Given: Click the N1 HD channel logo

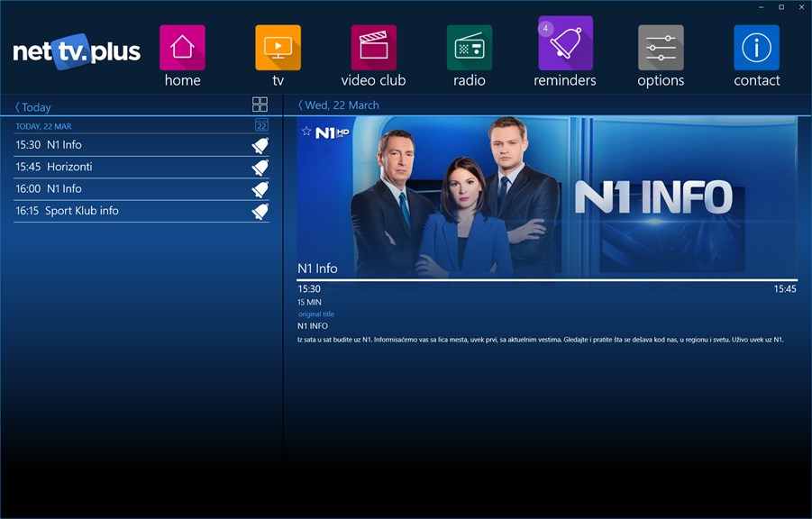Looking at the screenshot, I should pyautogui.click(x=332, y=132).
